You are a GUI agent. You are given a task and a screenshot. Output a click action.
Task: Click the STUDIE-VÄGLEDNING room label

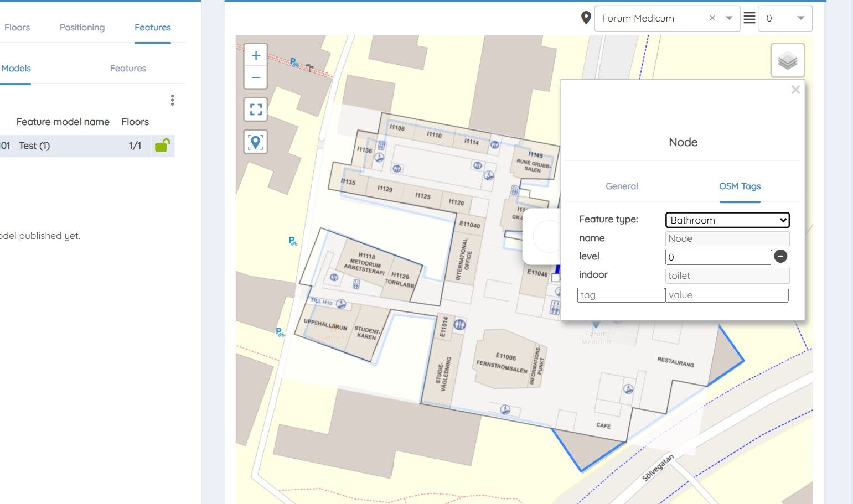tap(444, 374)
